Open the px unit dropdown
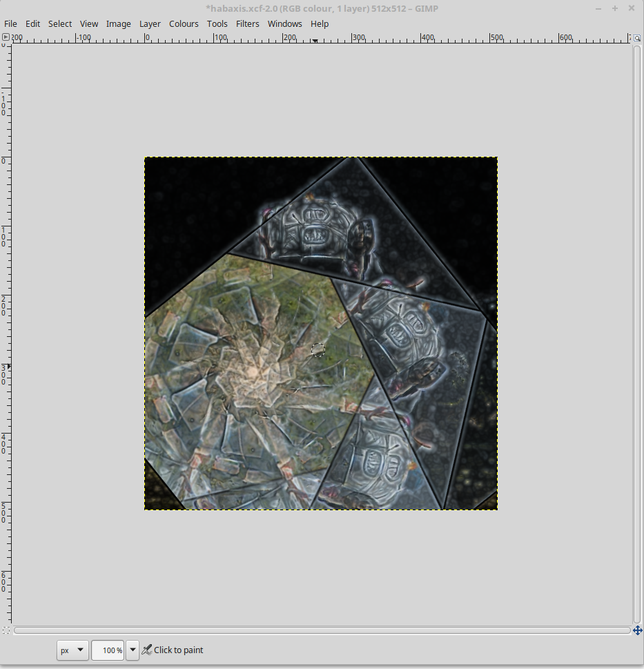The height and width of the screenshot is (669, 644). coord(72,650)
